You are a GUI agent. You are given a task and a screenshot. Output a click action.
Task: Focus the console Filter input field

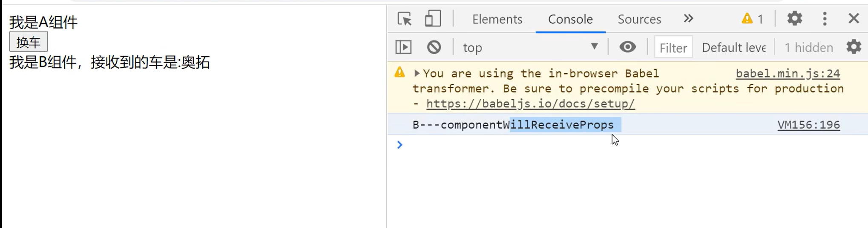673,47
